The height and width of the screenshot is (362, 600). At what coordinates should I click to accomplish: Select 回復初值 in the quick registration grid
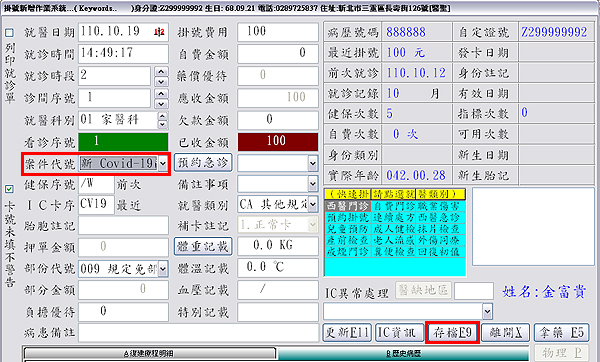point(440,252)
